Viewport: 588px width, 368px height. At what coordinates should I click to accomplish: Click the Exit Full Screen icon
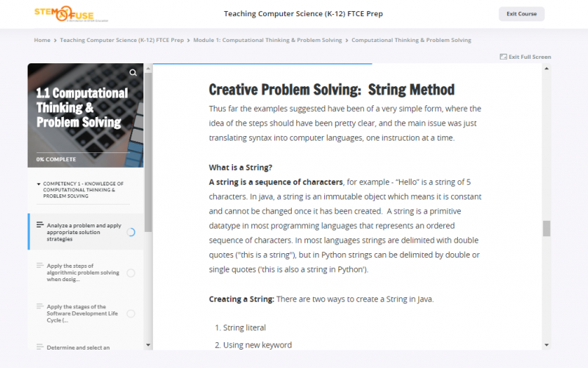pyautogui.click(x=503, y=57)
